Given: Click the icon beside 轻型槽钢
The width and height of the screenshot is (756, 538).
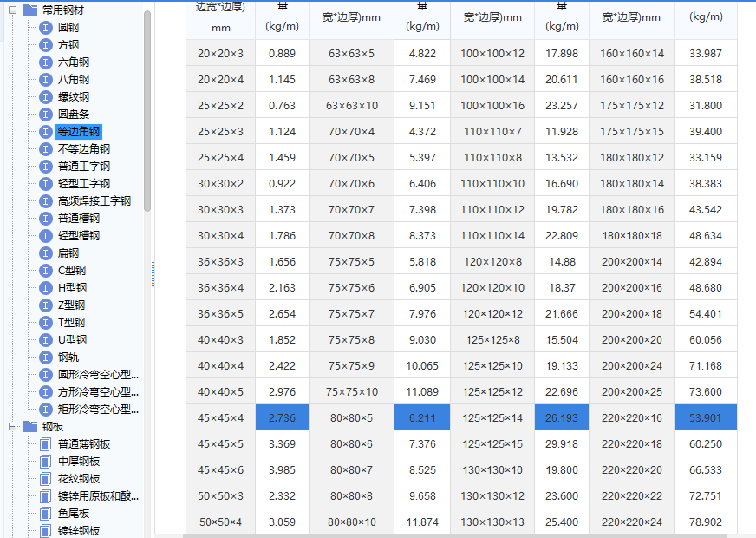Looking at the screenshot, I should coord(45,236).
